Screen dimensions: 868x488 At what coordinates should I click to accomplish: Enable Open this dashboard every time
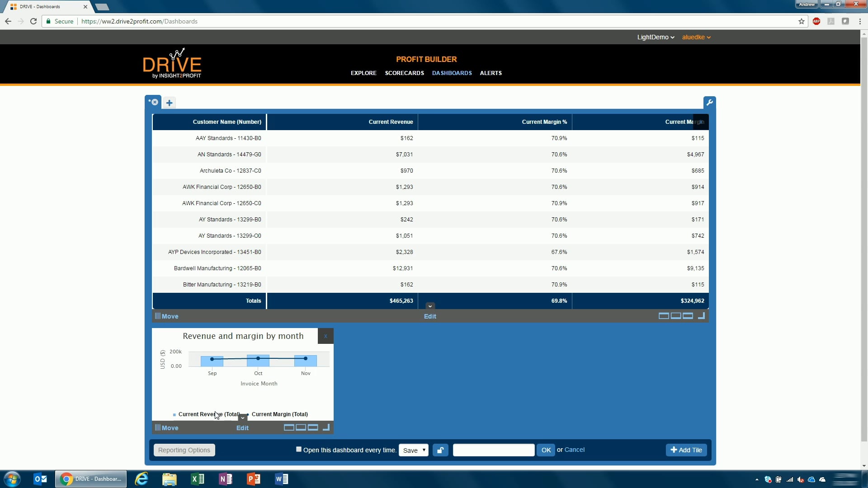(298, 449)
